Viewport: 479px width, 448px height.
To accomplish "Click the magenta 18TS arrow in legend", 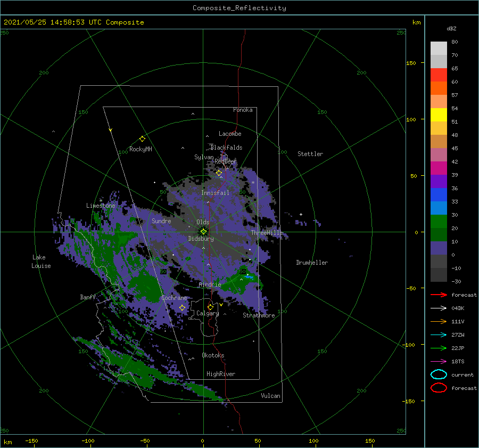I will tap(439, 362).
